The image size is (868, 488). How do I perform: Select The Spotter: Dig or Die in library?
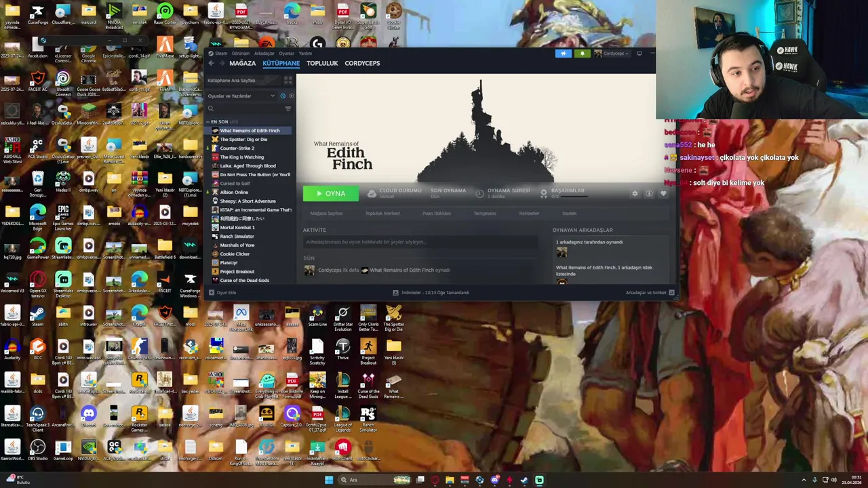[243, 139]
